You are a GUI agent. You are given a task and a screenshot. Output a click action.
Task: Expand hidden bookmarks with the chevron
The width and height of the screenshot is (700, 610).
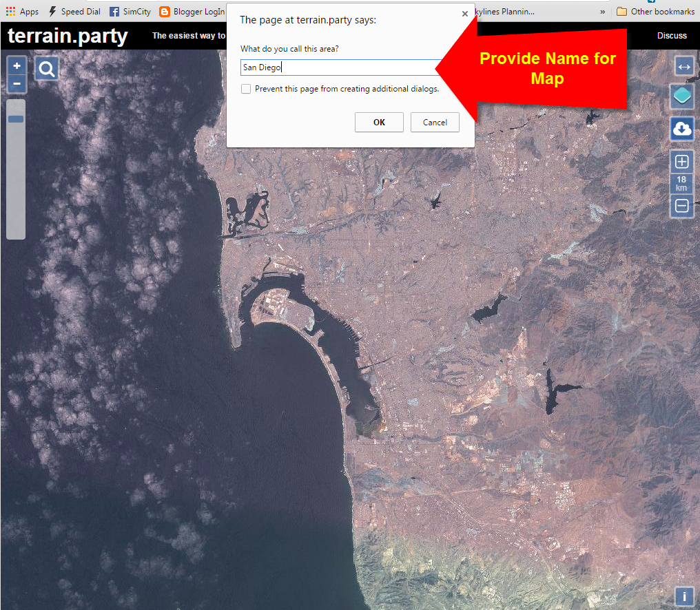point(602,12)
